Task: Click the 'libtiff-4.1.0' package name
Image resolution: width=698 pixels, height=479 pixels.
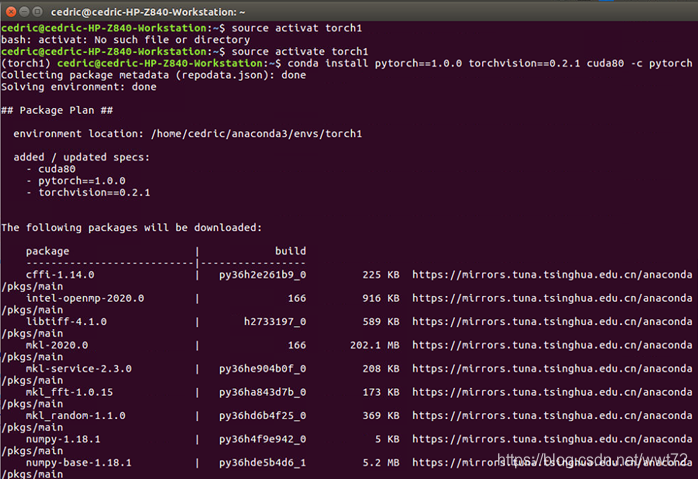Action: pyautogui.click(x=66, y=321)
